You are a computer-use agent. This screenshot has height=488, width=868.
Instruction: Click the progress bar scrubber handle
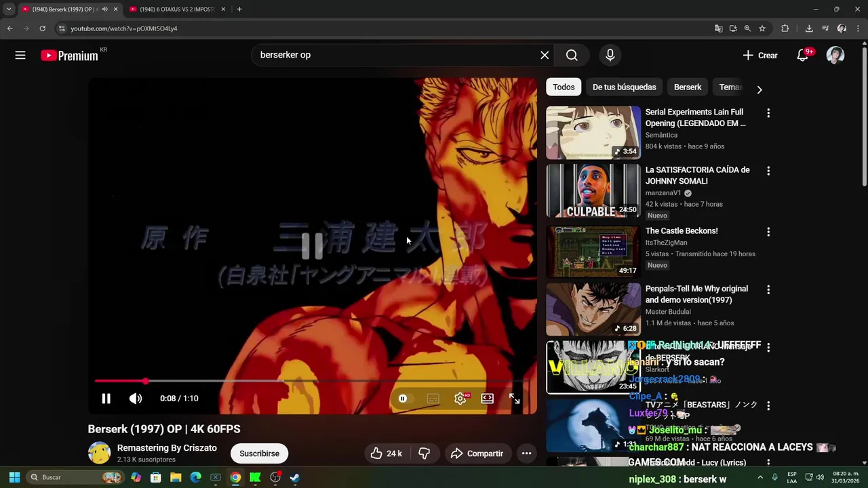(145, 381)
